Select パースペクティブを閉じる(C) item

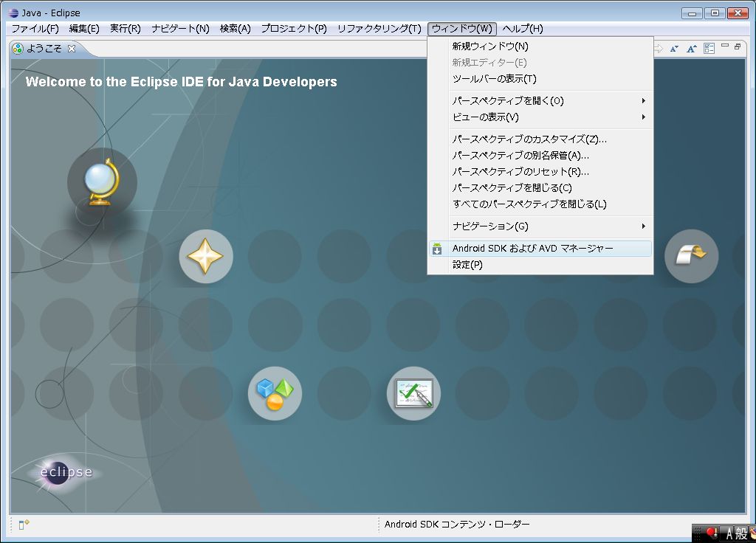[x=540, y=188]
